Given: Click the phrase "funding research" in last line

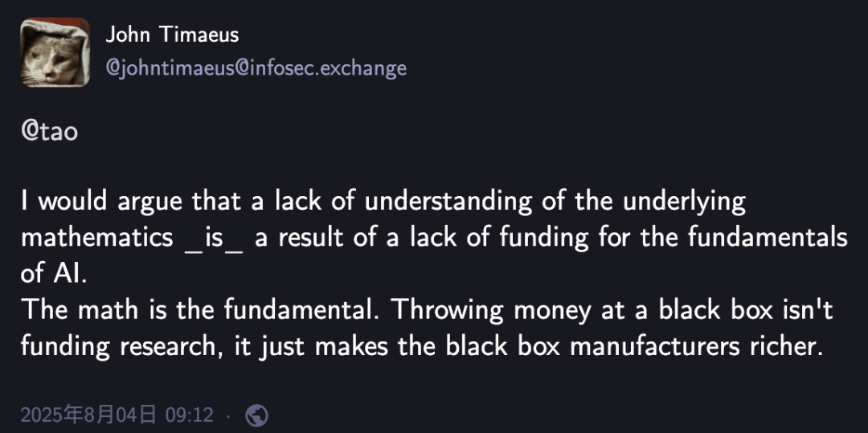Looking at the screenshot, I should (x=117, y=347).
